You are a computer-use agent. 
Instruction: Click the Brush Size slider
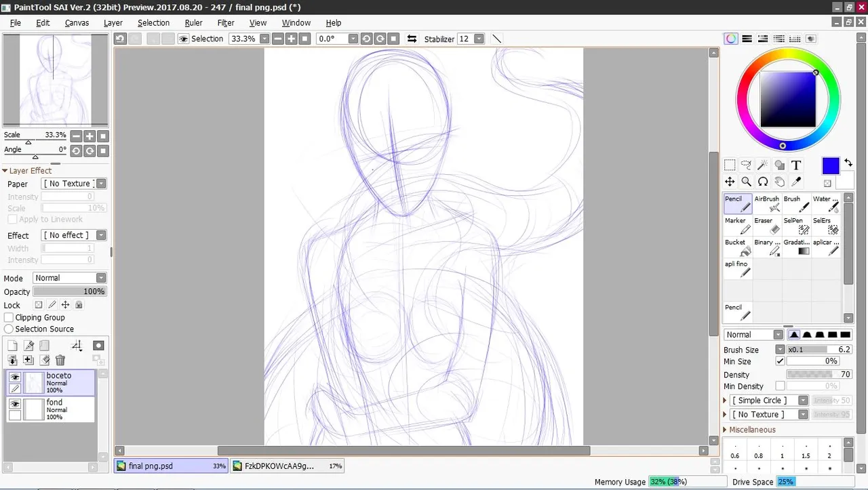(x=819, y=350)
